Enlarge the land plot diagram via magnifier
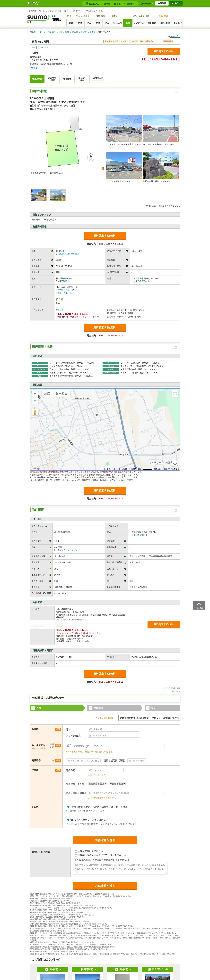The image size is (210, 980). (103, 168)
